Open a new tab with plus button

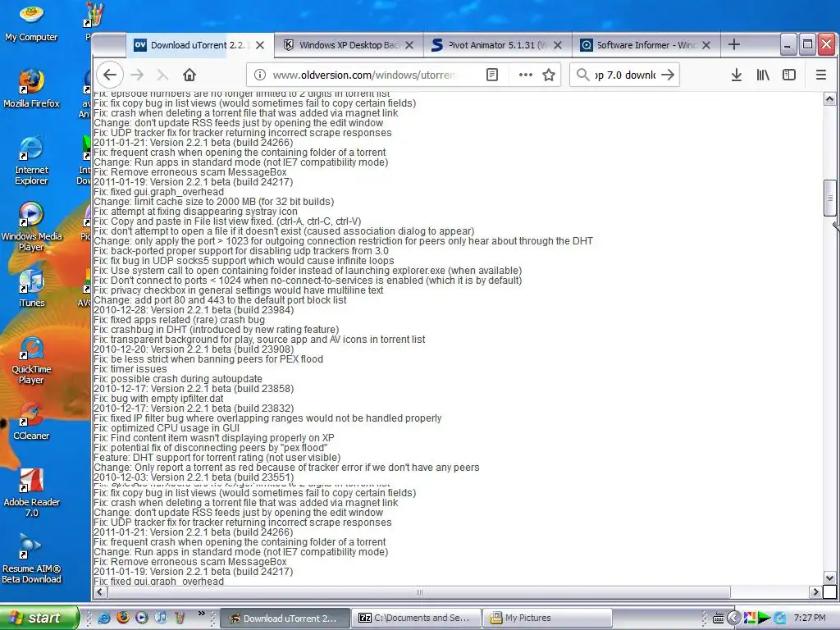click(x=734, y=45)
